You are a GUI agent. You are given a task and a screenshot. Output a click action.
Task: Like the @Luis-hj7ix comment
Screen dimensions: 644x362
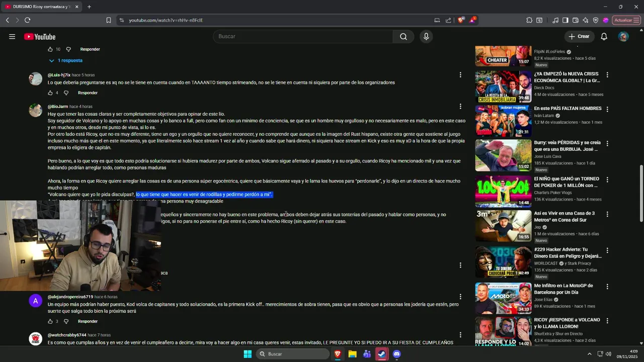[50, 93]
